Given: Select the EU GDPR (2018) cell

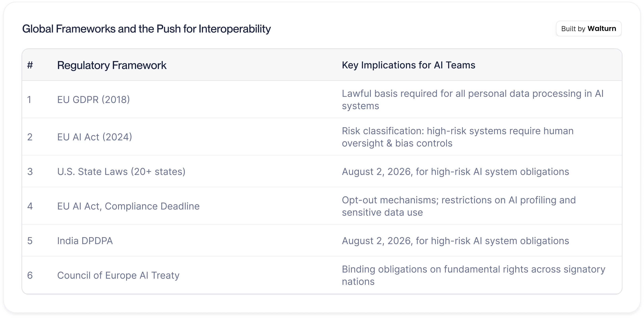Looking at the screenshot, I should (x=93, y=100).
